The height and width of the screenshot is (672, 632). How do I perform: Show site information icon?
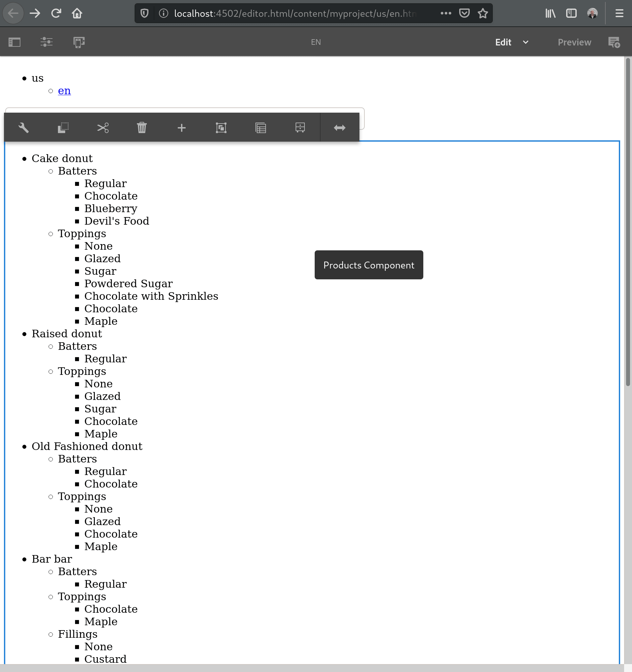click(x=164, y=14)
